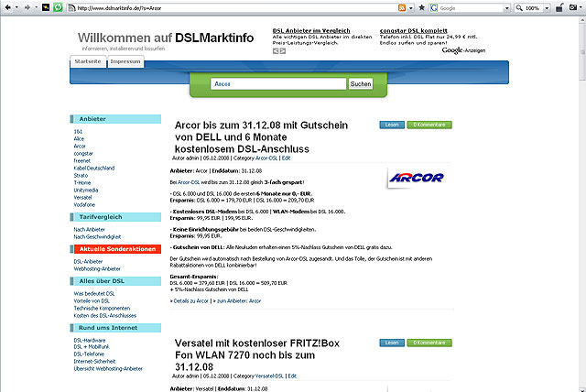Open Technische Komponenten link
This screenshot has height=392, width=586.
[102, 309]
